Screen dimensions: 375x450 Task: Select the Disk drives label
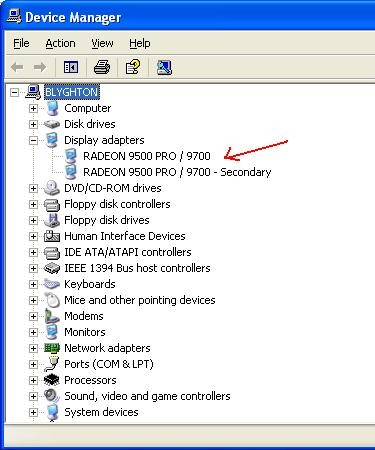pyautogui.click(x=90, y=124)
